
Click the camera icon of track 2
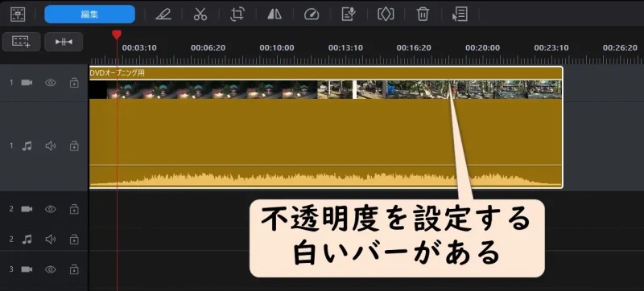[x=27, y=209]
